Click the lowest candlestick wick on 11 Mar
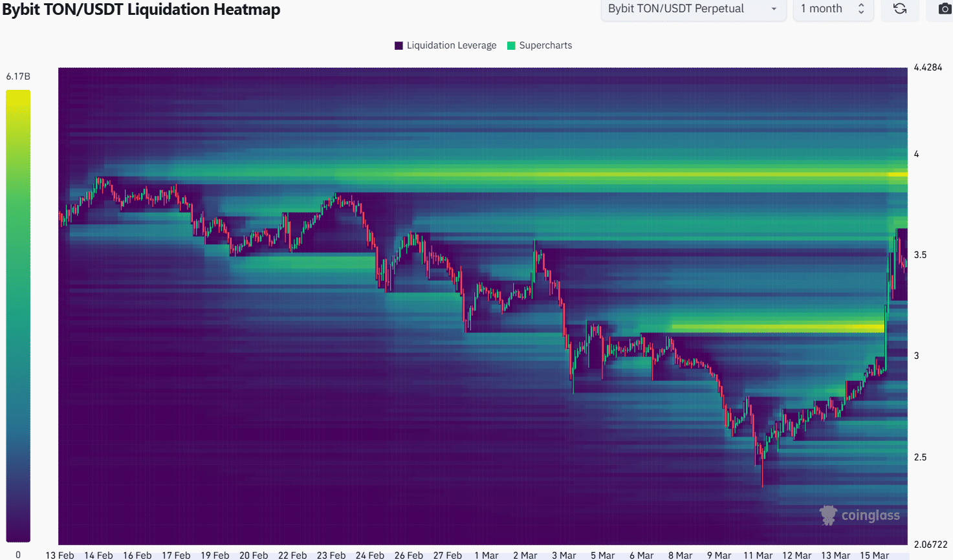953x560 pixels. 762,473
